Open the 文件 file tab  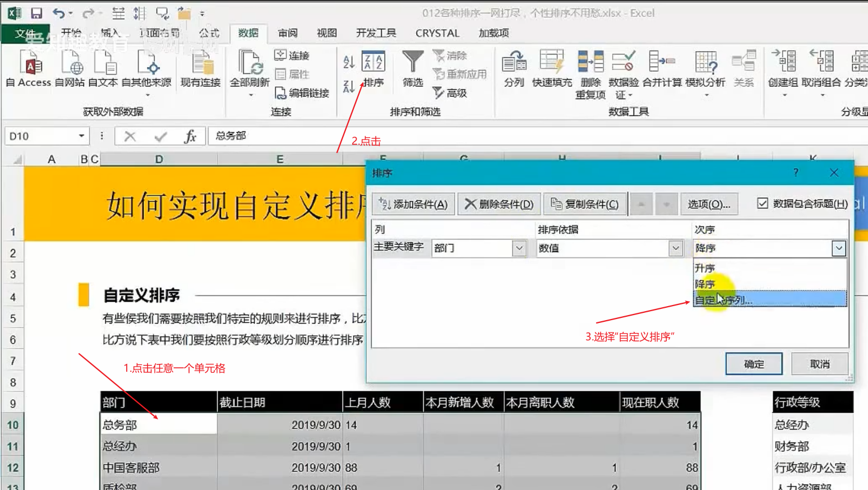(25, 34)
